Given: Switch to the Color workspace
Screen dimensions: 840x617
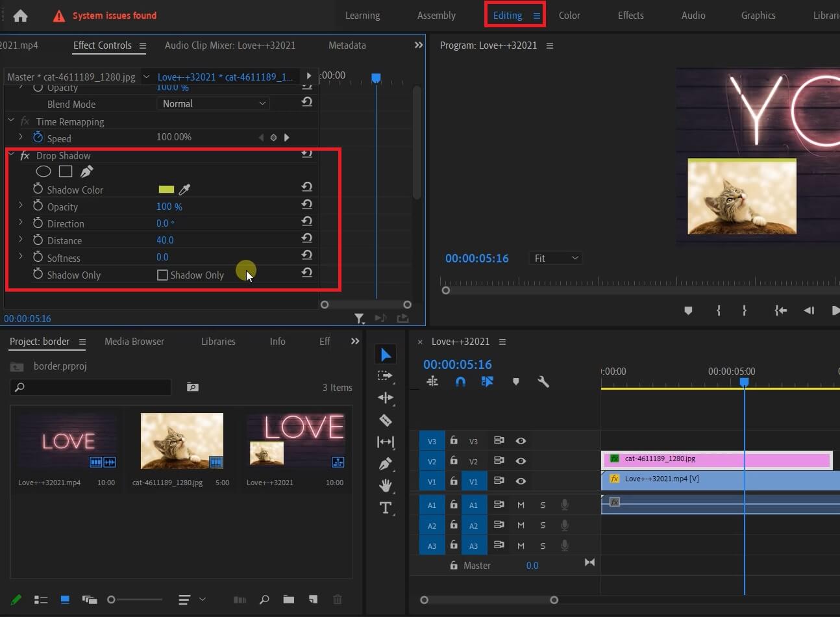Looking at the screenshot, I should [x=569, y=16].
